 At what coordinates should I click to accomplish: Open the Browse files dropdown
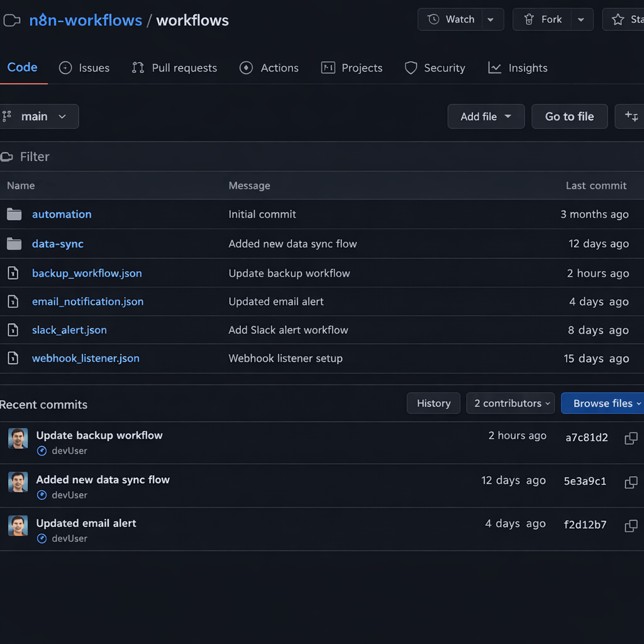pos(604,403)
